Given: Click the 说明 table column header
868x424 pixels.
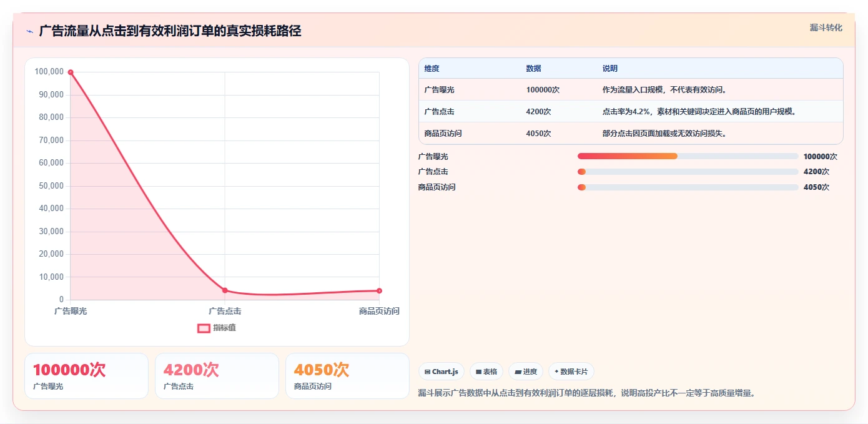Looking at the screenshot, I should (x=610, y=69).
